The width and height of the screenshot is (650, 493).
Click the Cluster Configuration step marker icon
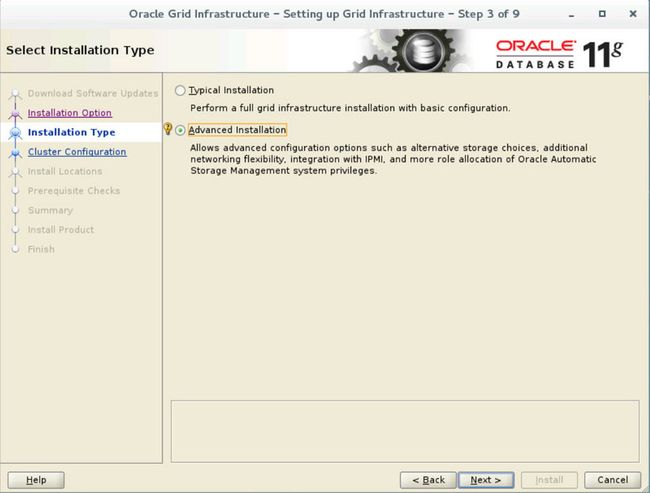(x=15, y=152)
